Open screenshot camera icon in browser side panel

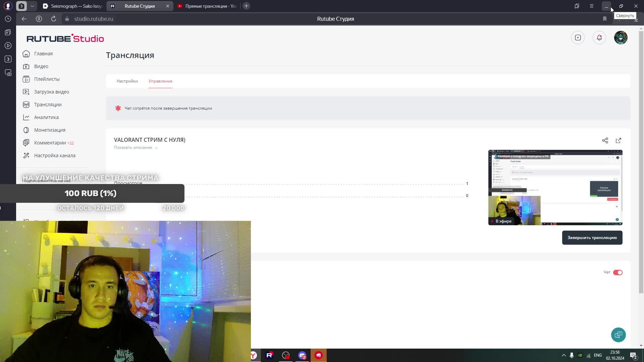8,73
